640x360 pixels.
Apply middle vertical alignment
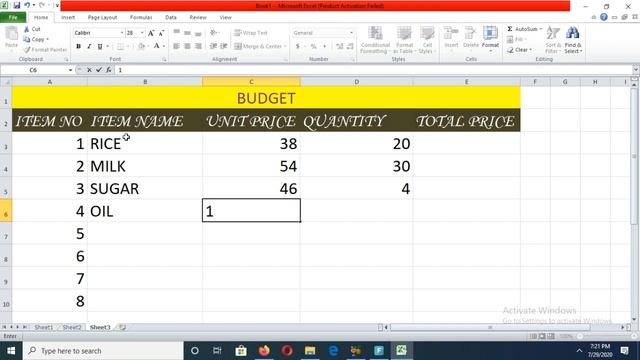click(x=187, y=33)
